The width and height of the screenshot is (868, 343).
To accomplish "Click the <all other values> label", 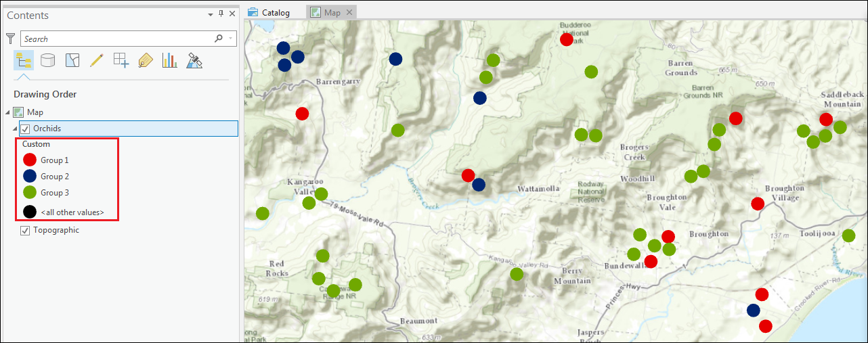I will tap(72, 212).
